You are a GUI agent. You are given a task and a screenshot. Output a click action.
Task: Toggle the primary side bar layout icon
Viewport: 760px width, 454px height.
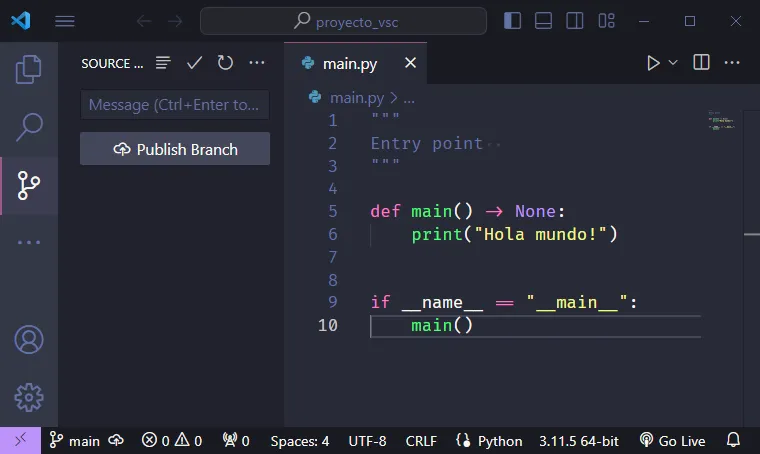click(513, 21)
